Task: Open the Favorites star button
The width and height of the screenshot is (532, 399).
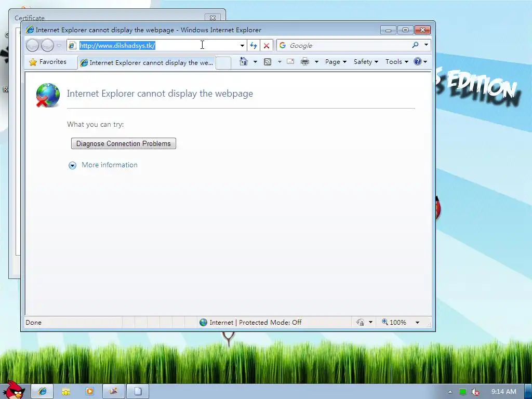Action: [48, 62]
